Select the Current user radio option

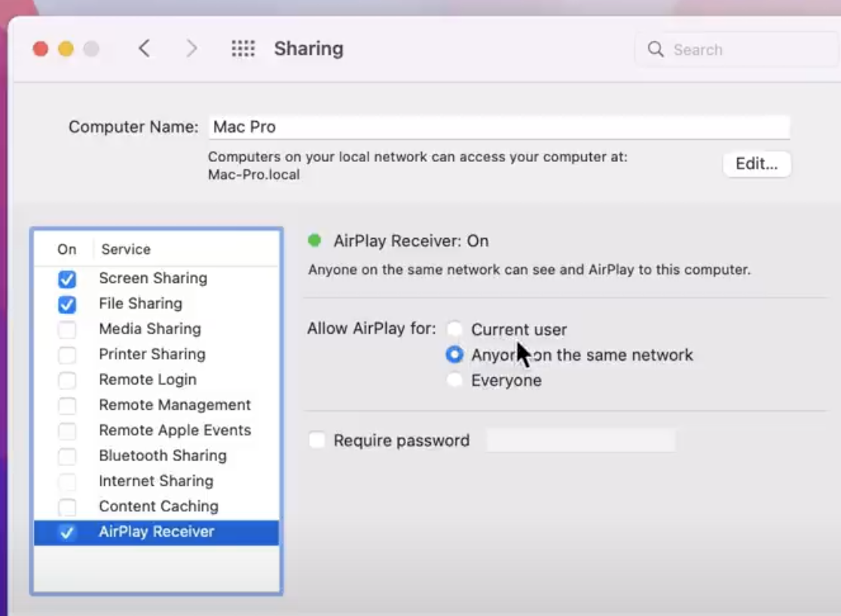pos(454,328)
